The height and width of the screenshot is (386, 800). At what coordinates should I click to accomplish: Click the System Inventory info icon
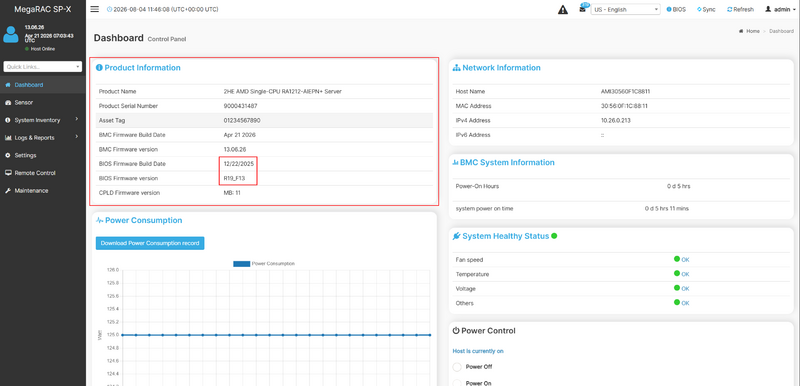click(x=8, y=120)
